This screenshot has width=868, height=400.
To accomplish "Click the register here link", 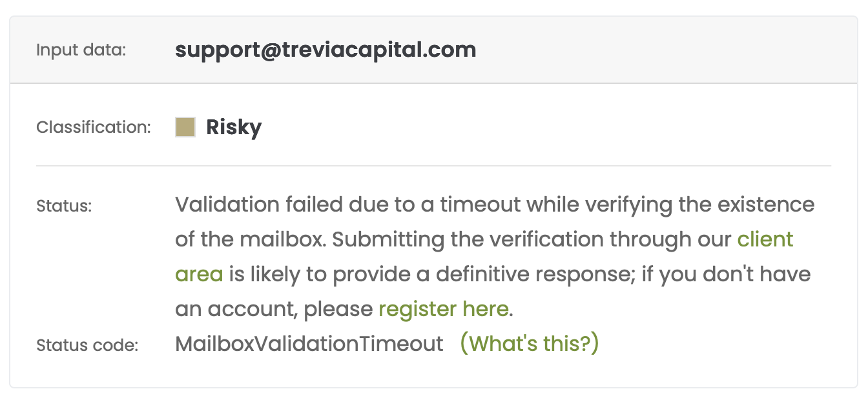I will click(443, 310).
